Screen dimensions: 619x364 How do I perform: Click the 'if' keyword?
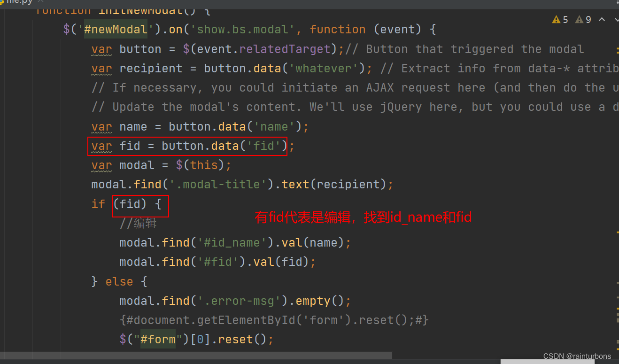click(98, 204)
